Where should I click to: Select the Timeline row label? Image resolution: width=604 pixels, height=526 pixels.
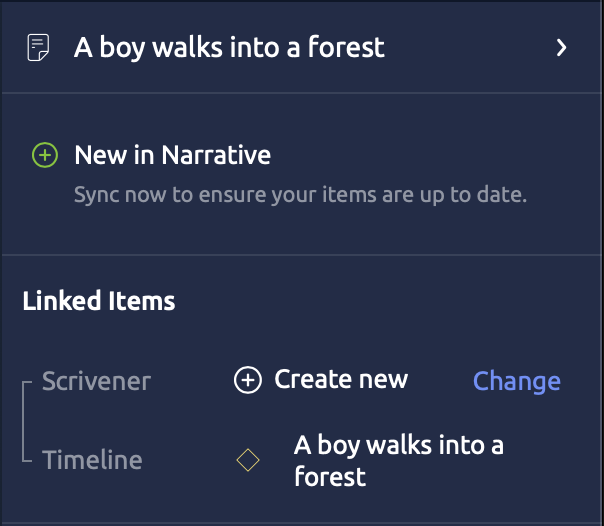pyautogui.click(x=92, y=460)
